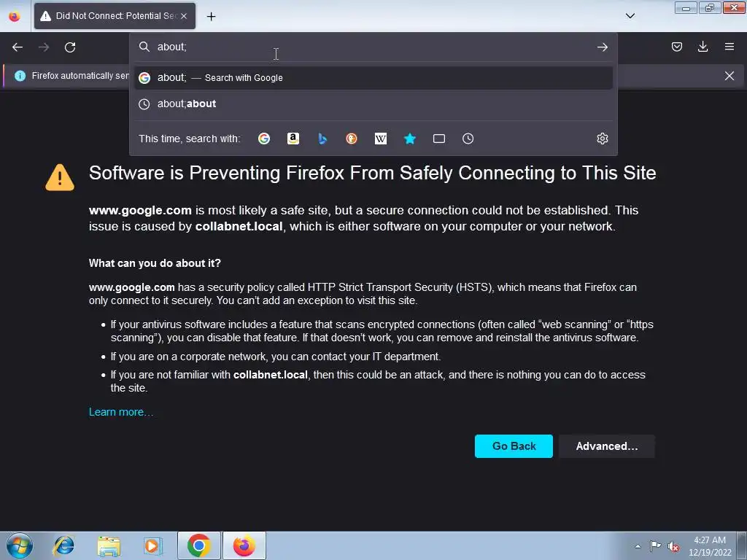This screenshot has height=560, width=747.
Task: Expand the list all tabs chevron
Action: 630,16
